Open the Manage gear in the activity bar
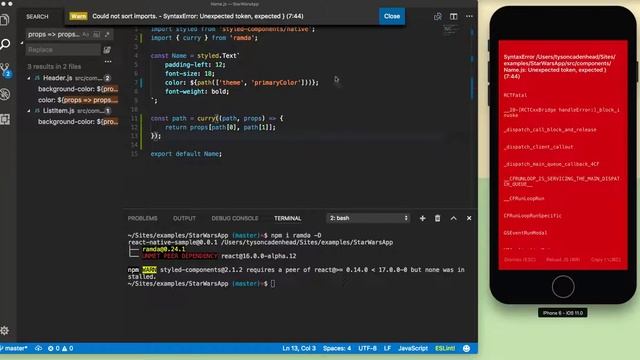Viewport: 640px width, 360px height. click(x=4, y=331)
